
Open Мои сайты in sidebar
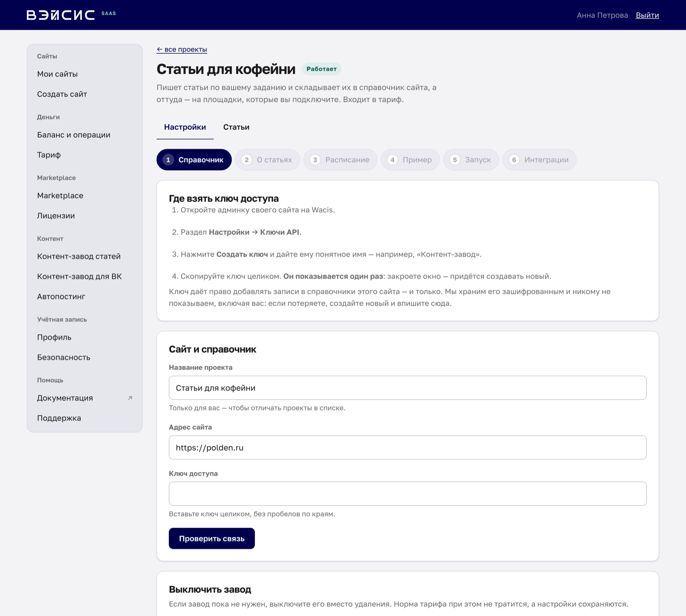85,74
